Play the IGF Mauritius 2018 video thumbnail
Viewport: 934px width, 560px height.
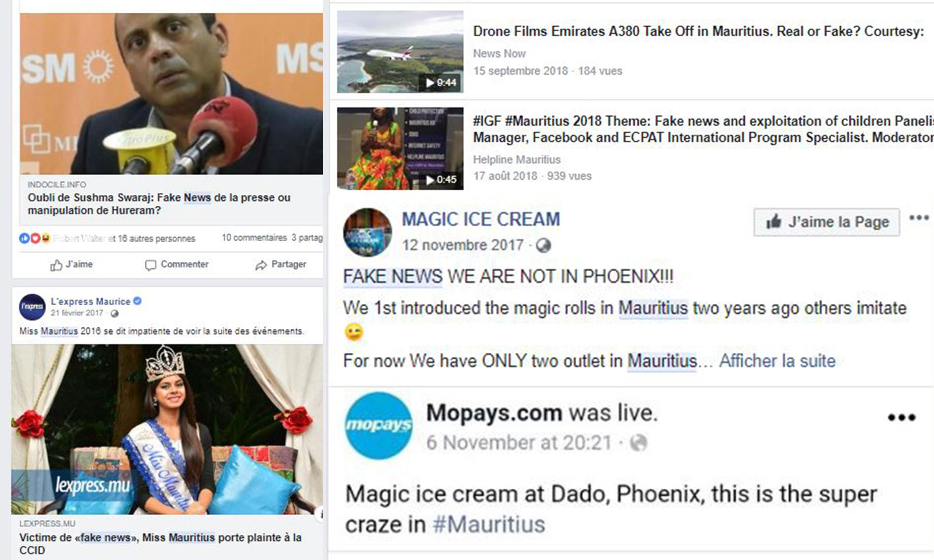(400, 148)
